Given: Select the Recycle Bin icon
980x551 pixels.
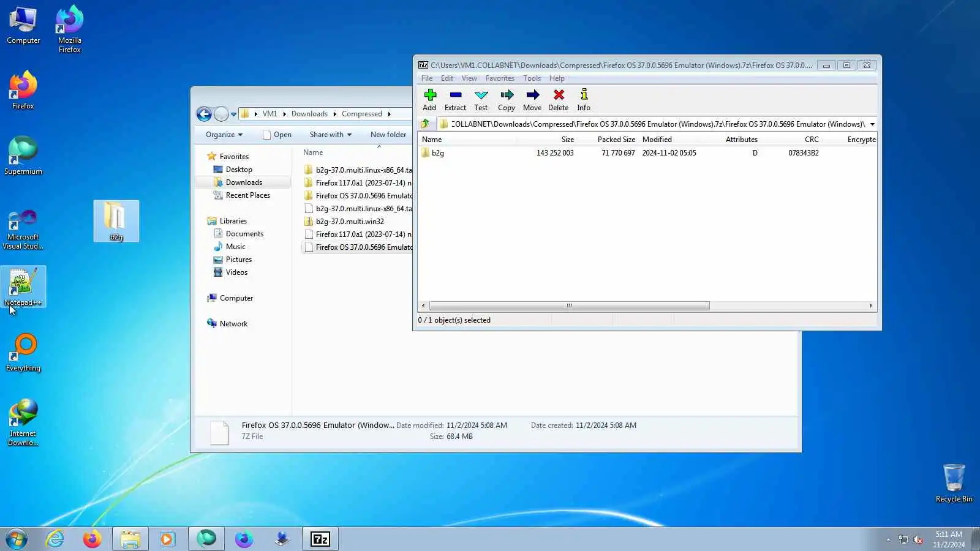Looking at the screenshot, I should (954, 483).
